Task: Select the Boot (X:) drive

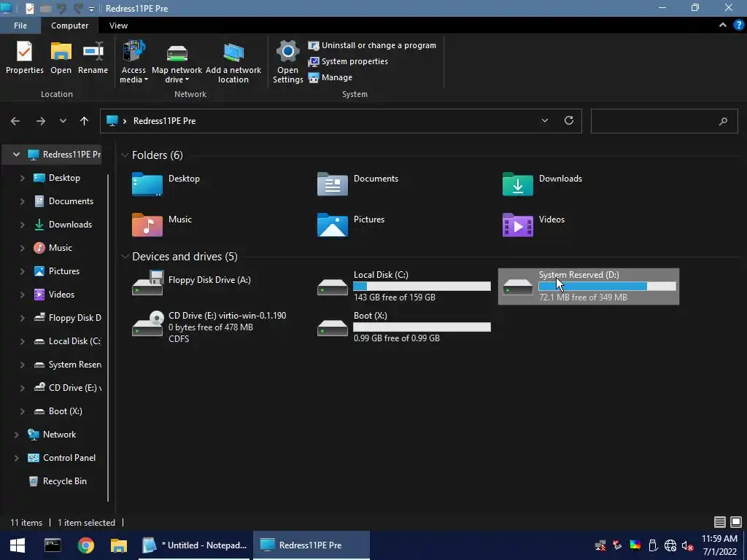Action: [404, 327]
